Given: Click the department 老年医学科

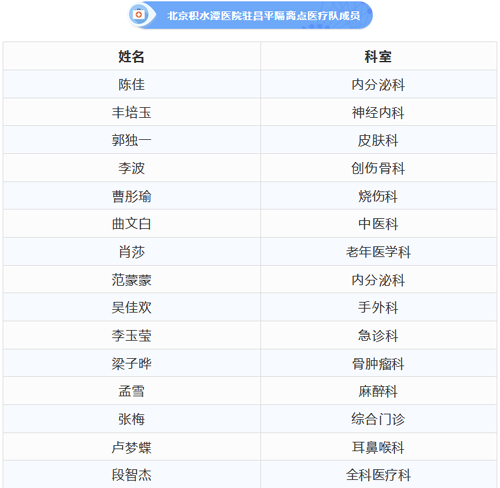Looking at the screenshot, I should click(378, 252).
